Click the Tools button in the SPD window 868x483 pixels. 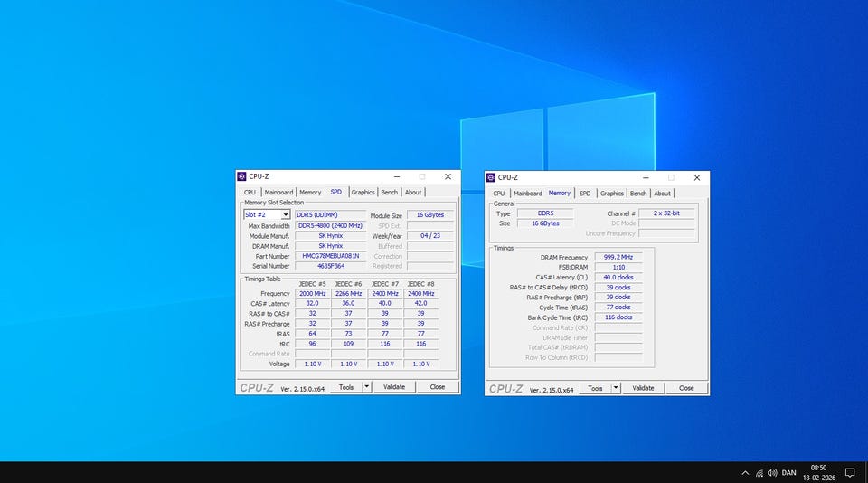(345, 387)
